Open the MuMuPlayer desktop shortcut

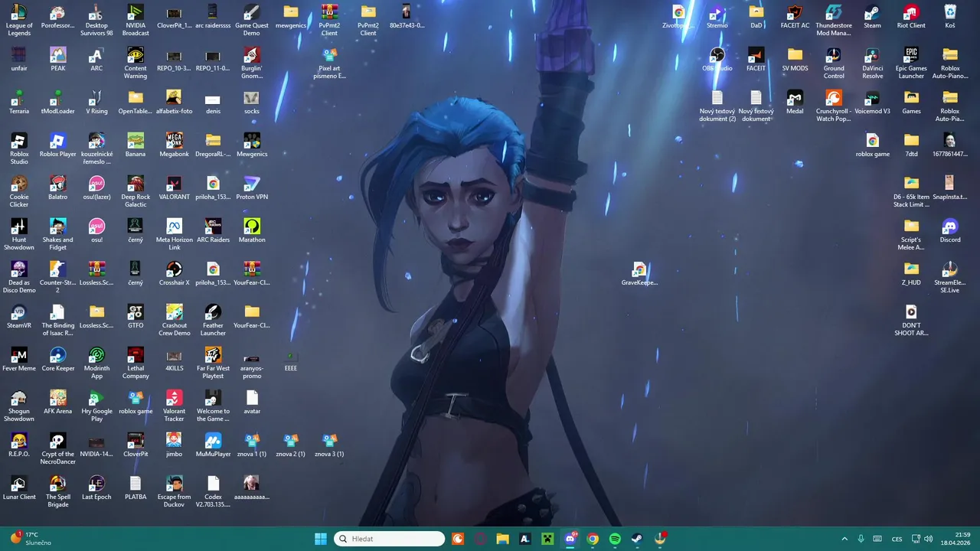click(213, 445)
